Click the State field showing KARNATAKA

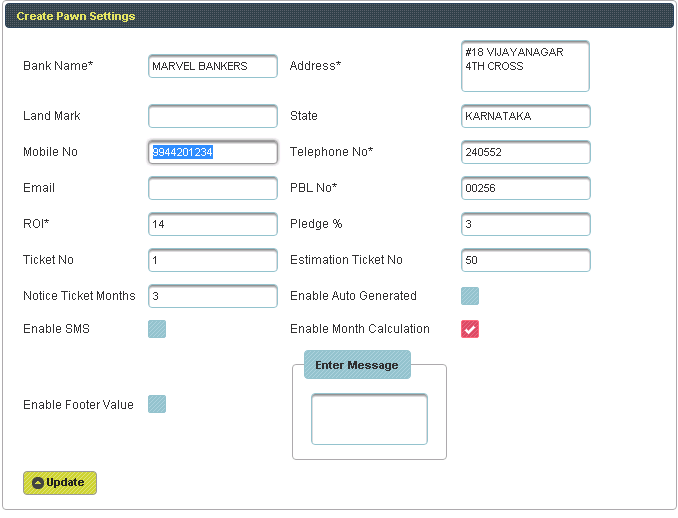(x=525, y=116)
